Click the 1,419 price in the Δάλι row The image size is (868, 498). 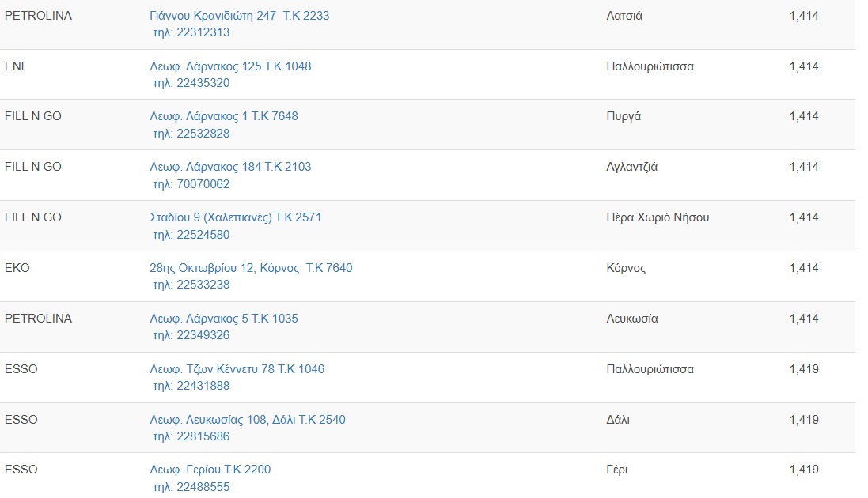804,420
